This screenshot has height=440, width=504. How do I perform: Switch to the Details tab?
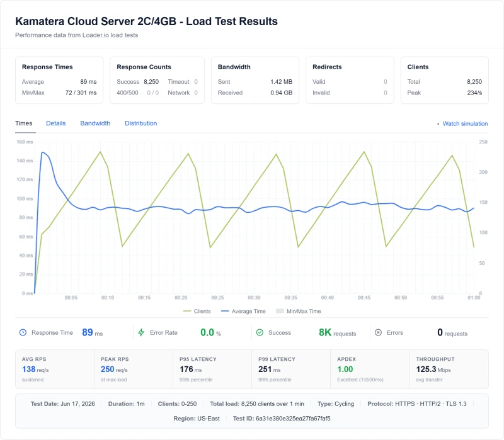(56, 123)
